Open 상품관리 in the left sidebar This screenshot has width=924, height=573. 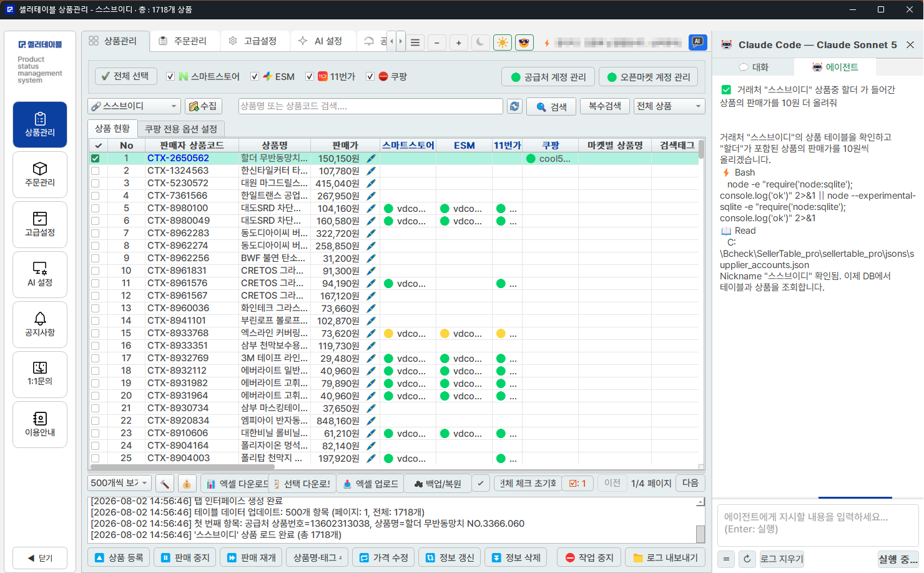coord(40,125)
